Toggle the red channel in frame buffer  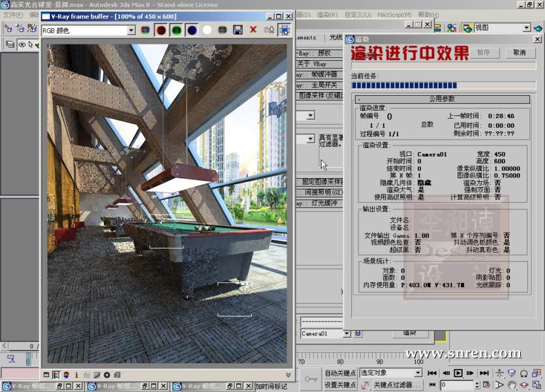pyautogui.click(x=161, y=30)
